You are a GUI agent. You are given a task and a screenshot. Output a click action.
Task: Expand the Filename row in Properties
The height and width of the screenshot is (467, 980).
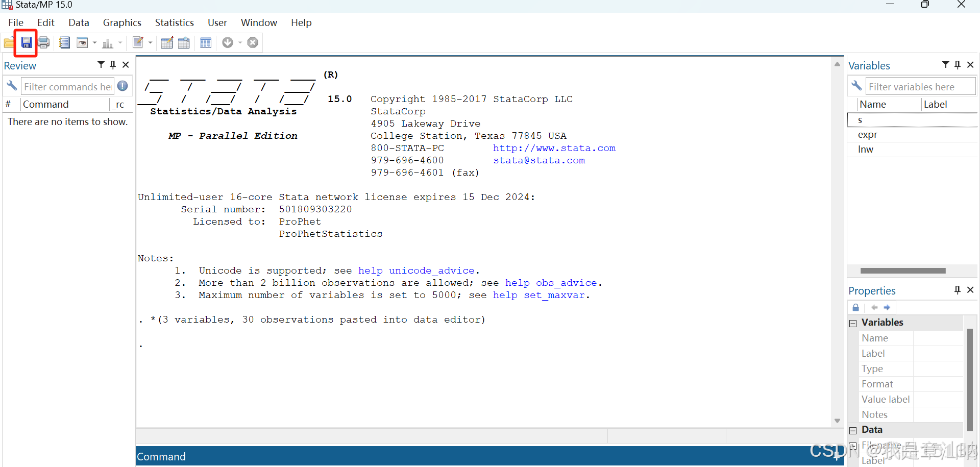coord(853,446)
